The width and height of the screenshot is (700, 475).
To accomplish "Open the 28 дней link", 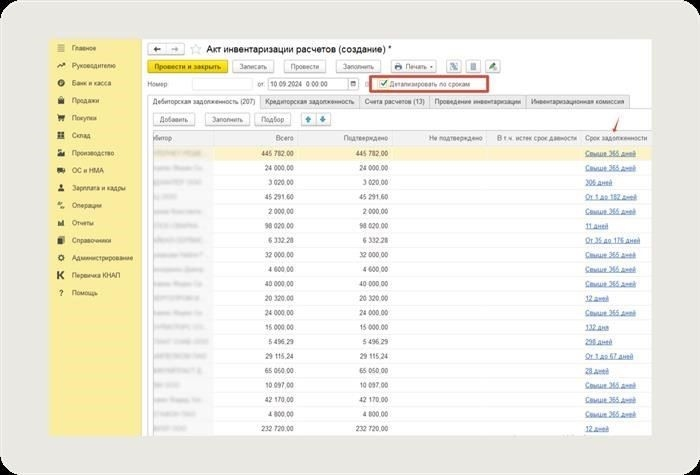I will click(x=597, y=371).
